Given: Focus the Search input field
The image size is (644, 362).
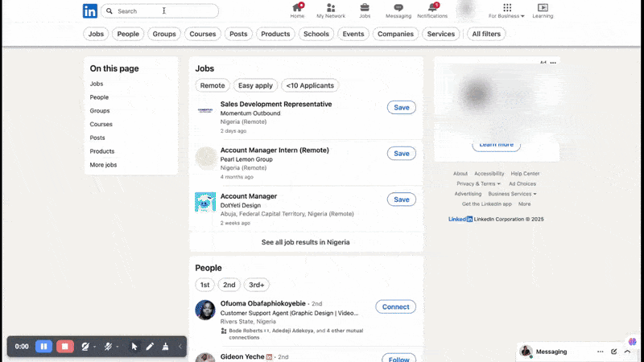Looking at the screenshot, I should pyautogui.click(x=159, y=11).
